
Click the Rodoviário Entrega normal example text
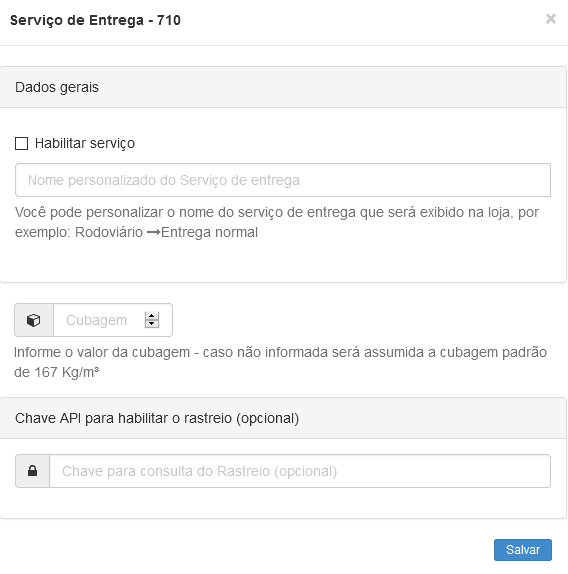click(167, 232)
